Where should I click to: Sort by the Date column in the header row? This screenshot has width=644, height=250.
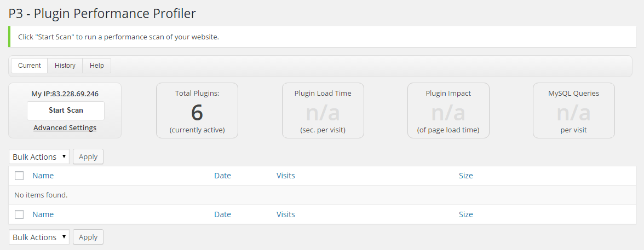(x=222, y=176)
